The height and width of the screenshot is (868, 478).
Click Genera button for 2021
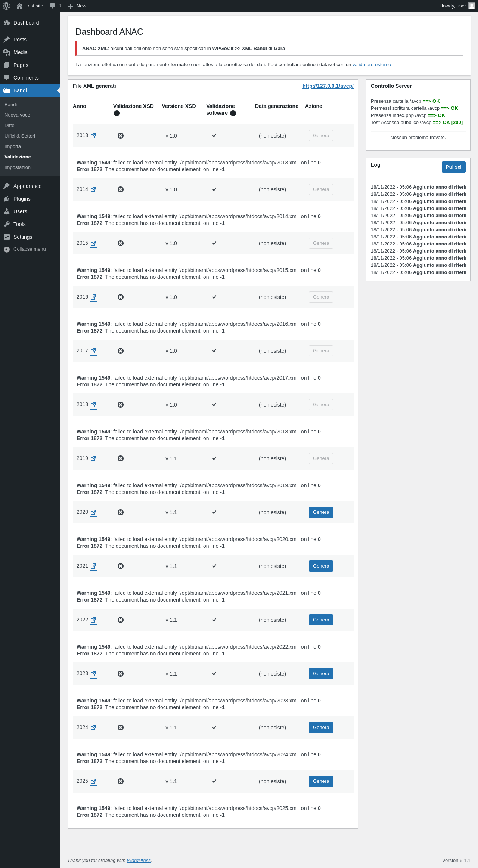(321, 566)
